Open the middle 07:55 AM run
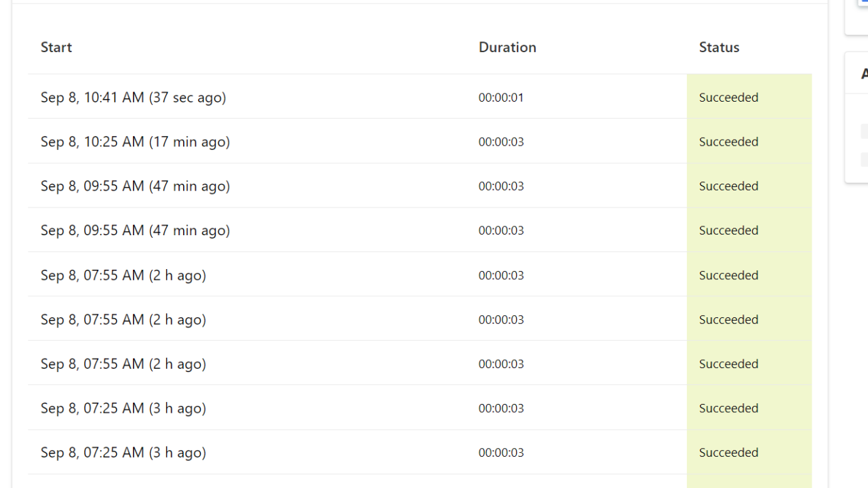Screen dimensions: 868x488 pos(123,319)
